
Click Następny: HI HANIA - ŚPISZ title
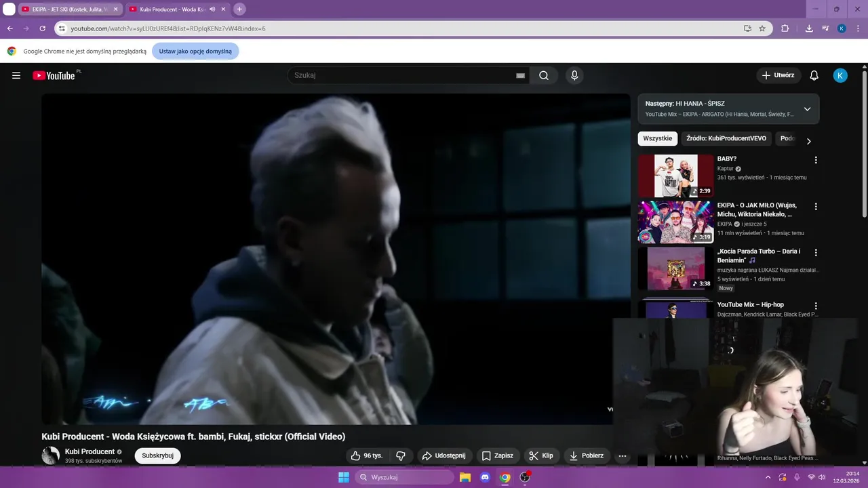pyautogui.click(x=685, y=104)
